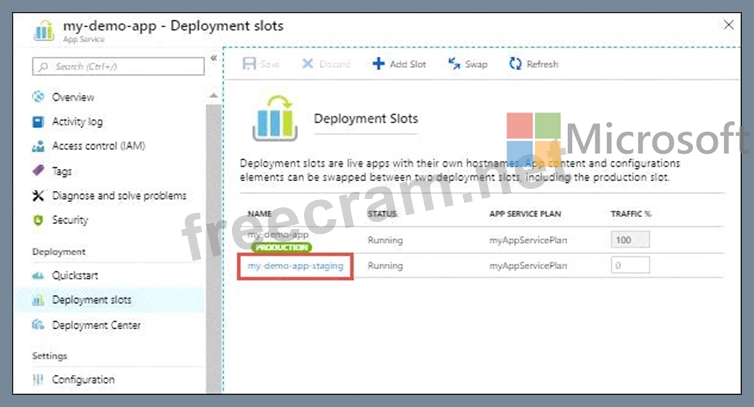
Task: Click the Save toolbar icon
Action: click(x=249, y=64)
